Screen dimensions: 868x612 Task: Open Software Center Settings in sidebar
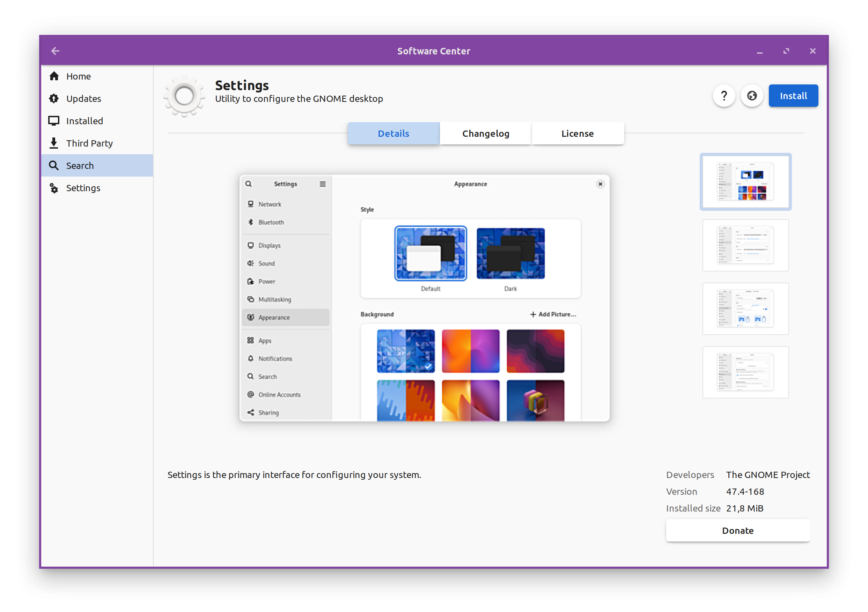point(83,188)
